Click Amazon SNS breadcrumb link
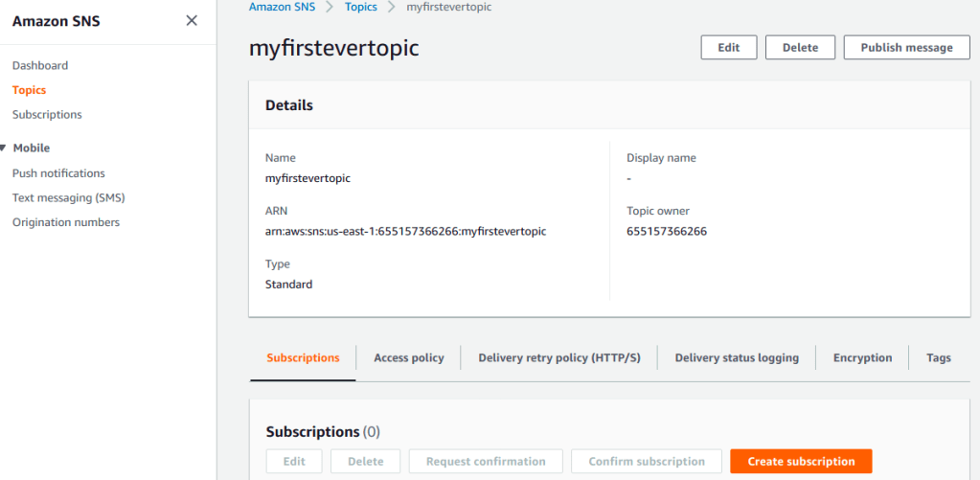This screenshot has height=480, width=980. (x=282, y=7)
